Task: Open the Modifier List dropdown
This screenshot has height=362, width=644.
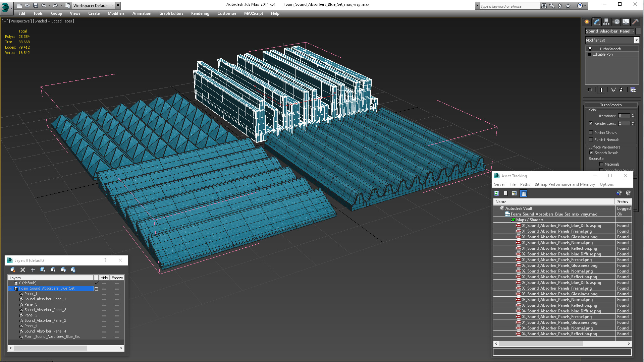Action: tap(636, 40)
